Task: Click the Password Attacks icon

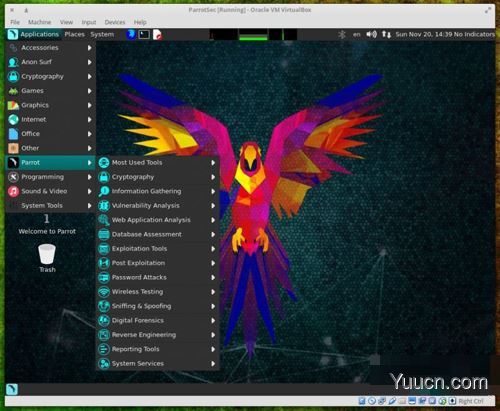Action: coord(104,277)
